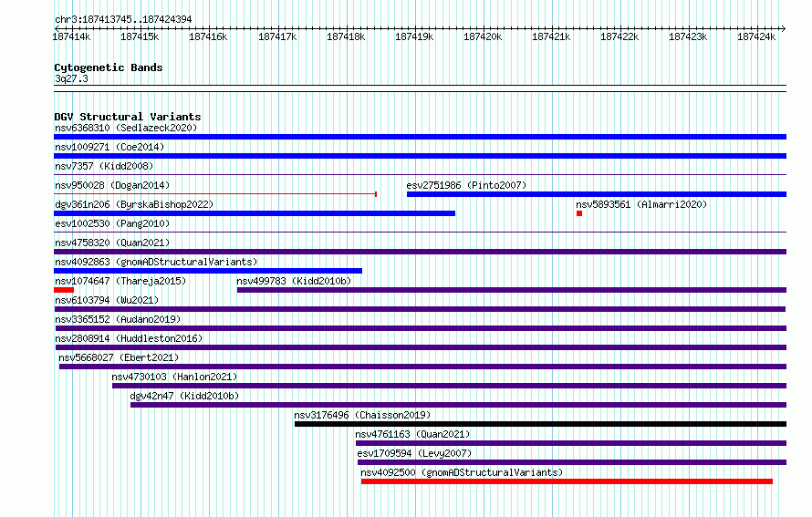Select the purple bar under dgv42n47 (Kidd2010b)
The width and height of the screenshot is (812, 517).
click(458, 405)
